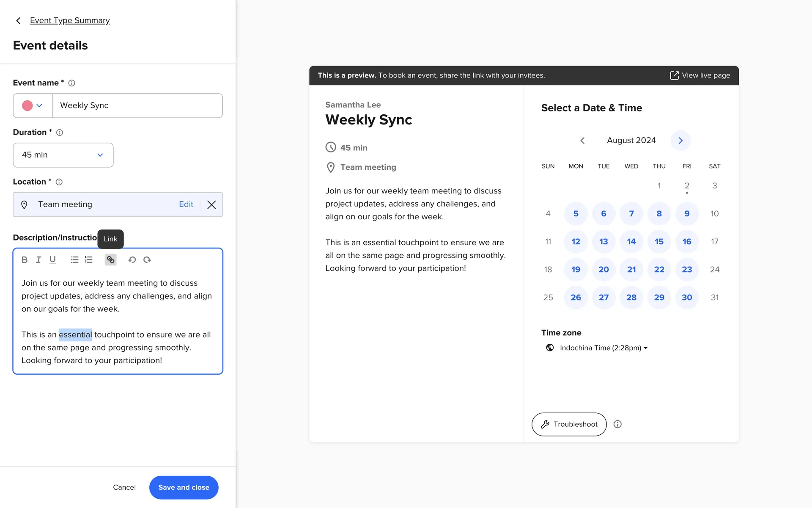Click Save and close button
The height and width of the screenshot is (508, 812).
pos(184,487)
